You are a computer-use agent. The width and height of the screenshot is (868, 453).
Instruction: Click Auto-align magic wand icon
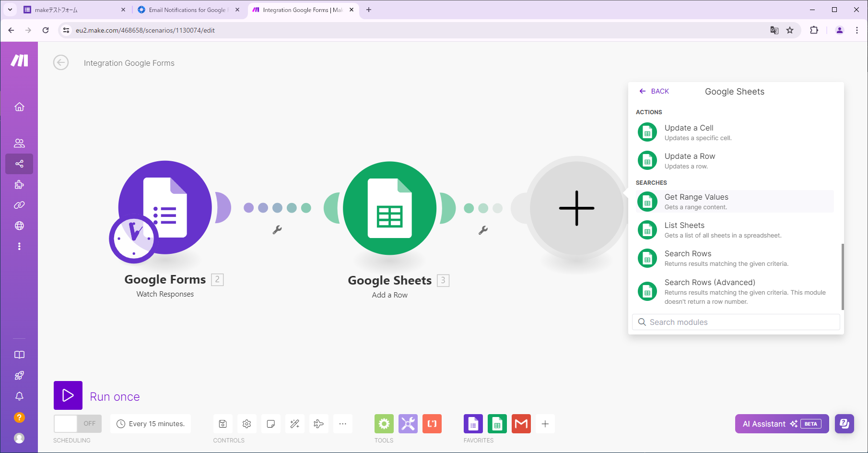point(295,424)
